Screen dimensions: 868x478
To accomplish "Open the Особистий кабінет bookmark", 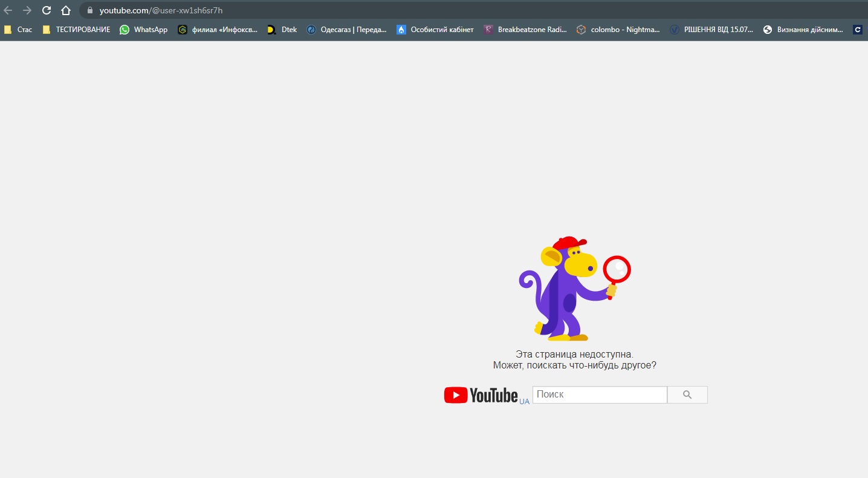I will point(435,30).
